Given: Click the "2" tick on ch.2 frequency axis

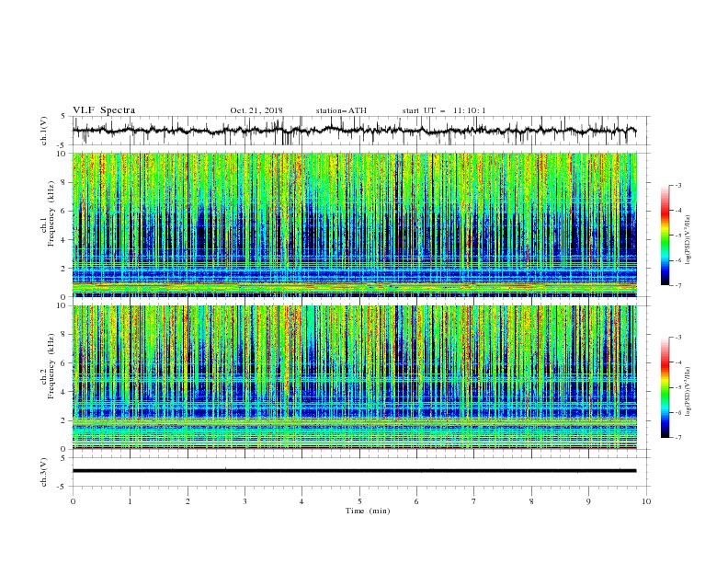Looking at the screenshot, I should coord(64,420).
